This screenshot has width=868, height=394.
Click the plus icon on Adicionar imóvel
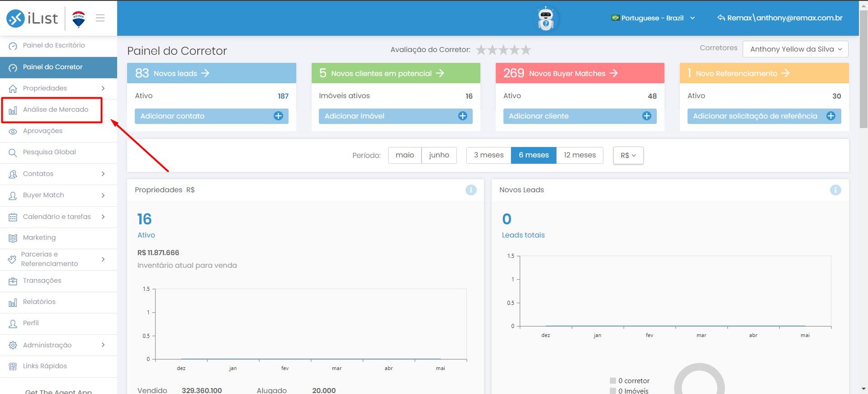click(x=462, y=116)
